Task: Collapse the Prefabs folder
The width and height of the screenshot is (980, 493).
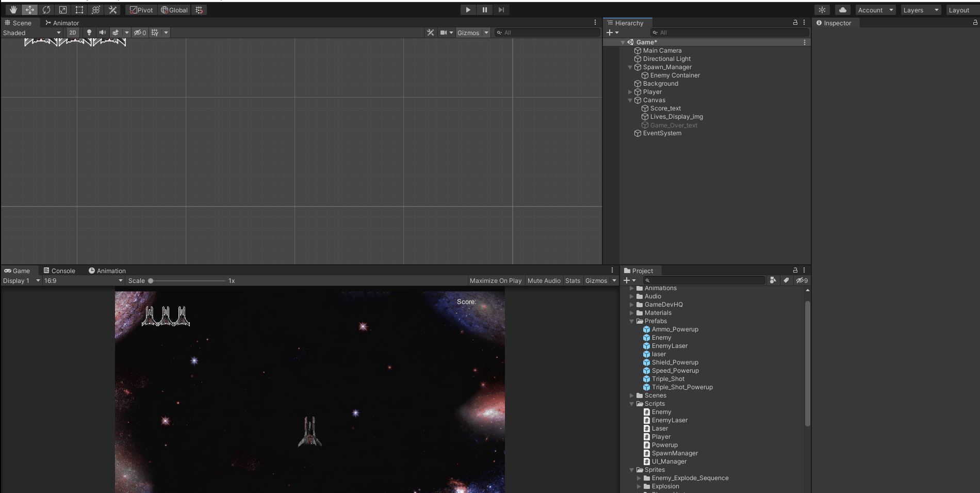Action: pyautogui.click(x=631, y=321)
